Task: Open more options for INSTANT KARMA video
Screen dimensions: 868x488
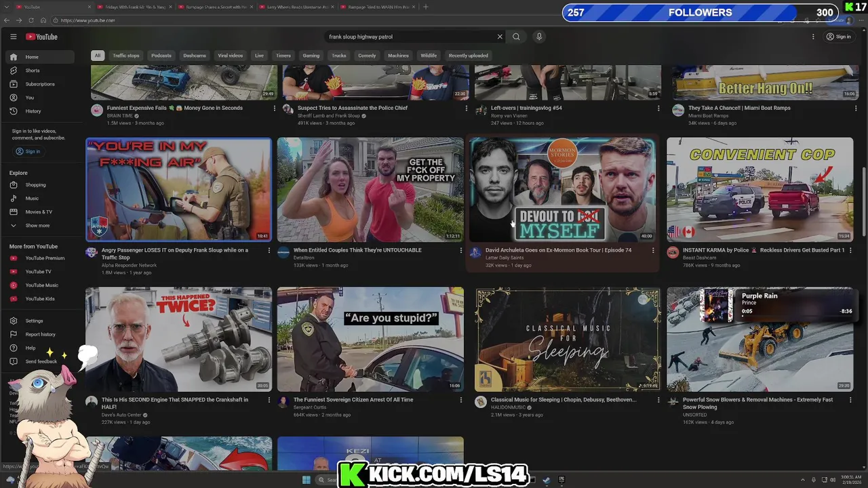Action: [850, 251]
